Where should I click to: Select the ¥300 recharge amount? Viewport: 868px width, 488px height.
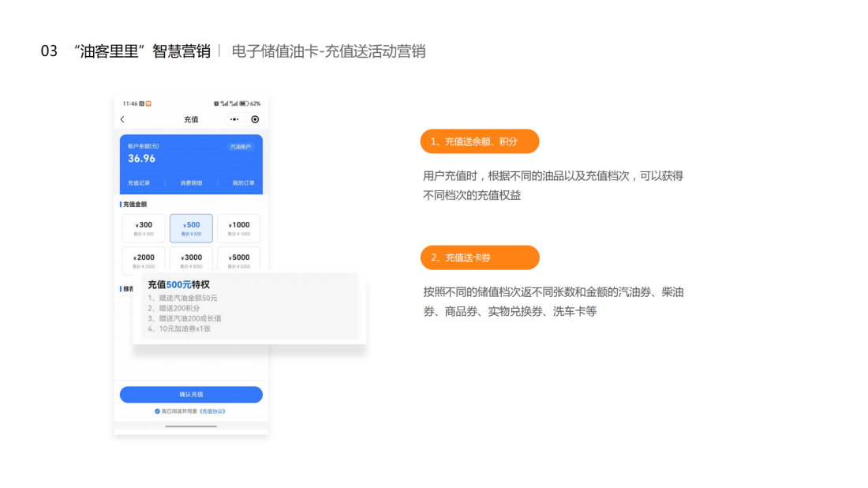pos(144,228)
